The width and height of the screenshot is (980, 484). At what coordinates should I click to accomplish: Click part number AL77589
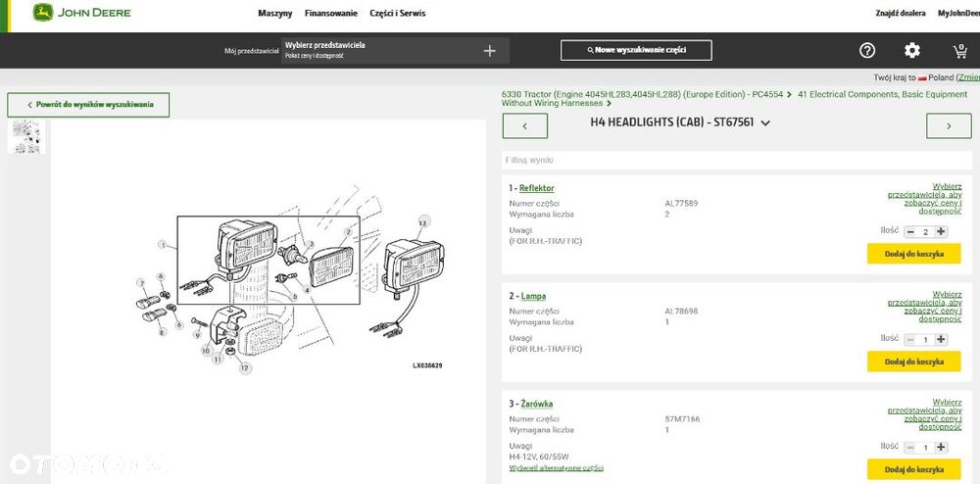[x=681, y=203]
